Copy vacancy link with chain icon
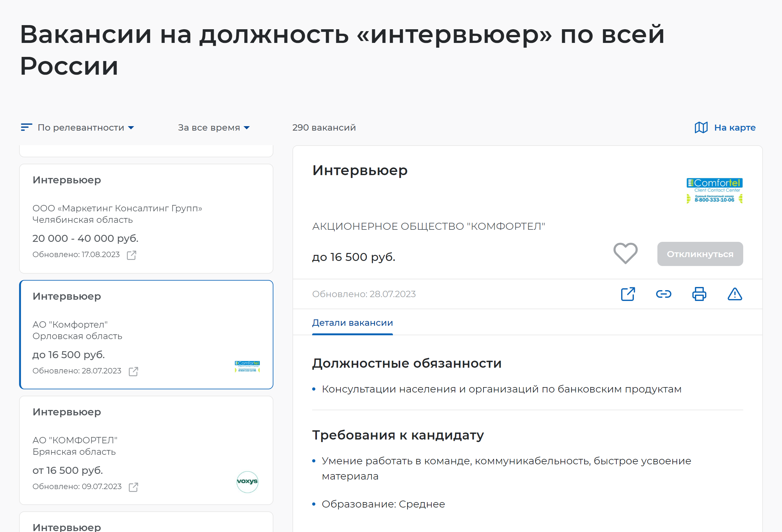 click(663, 294)
